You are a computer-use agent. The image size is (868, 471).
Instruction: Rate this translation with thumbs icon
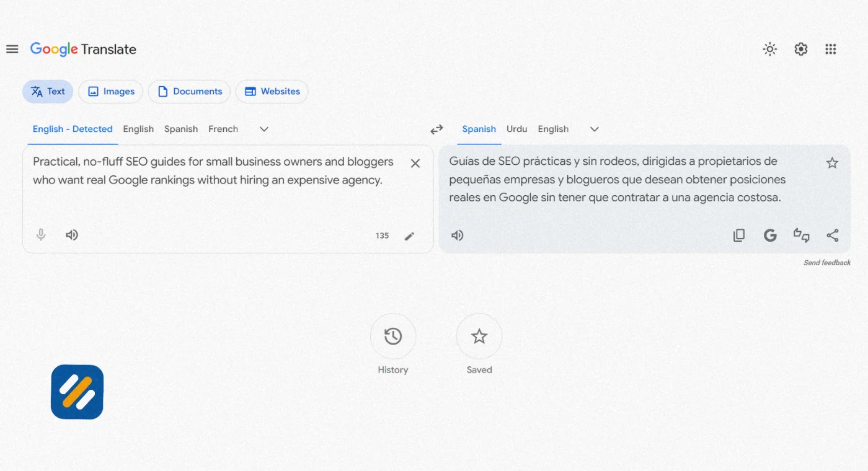(802, 235)
